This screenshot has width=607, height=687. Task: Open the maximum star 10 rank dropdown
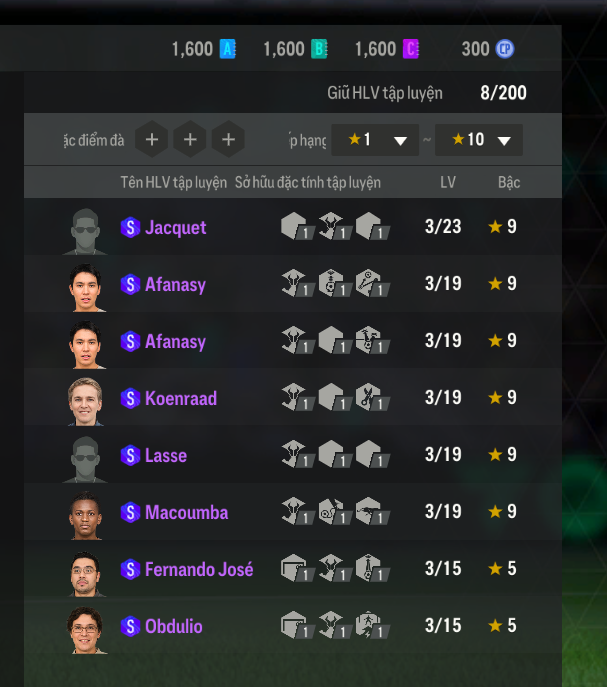[479, 140]
